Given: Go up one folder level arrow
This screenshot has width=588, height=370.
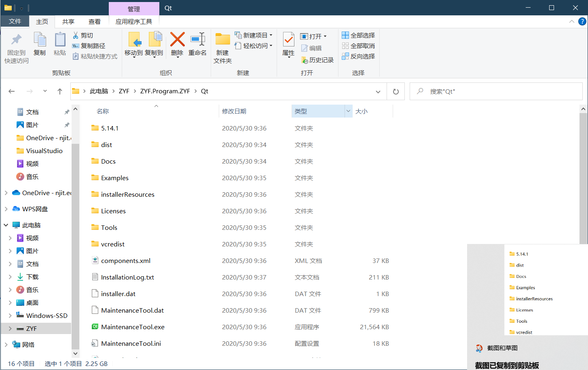Looking at the screenshot, I should (x=60, y=91).
